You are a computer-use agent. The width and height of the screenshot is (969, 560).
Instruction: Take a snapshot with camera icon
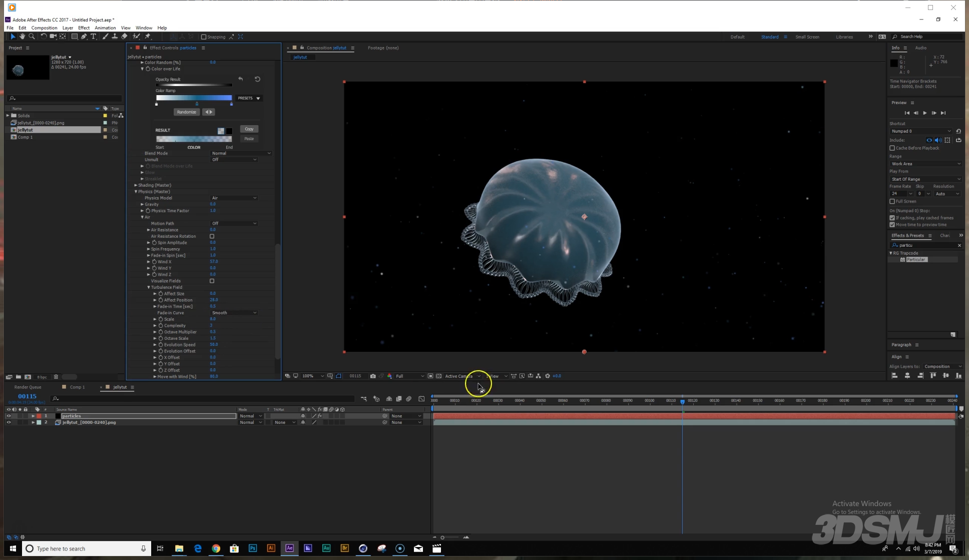point(373,376)
